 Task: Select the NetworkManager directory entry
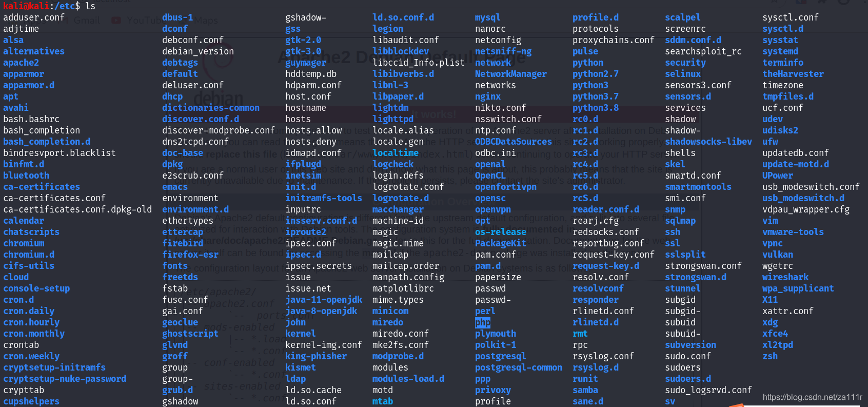[x=511, y=74]
